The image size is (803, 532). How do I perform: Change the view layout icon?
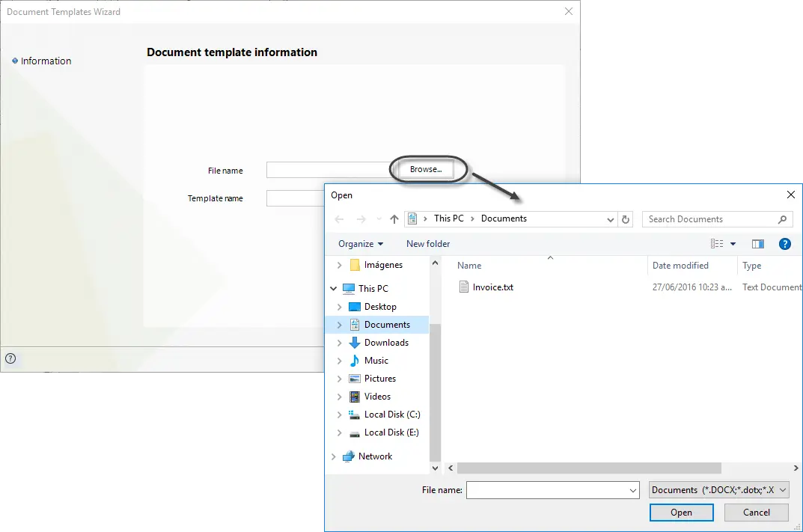tap(717, 244)
